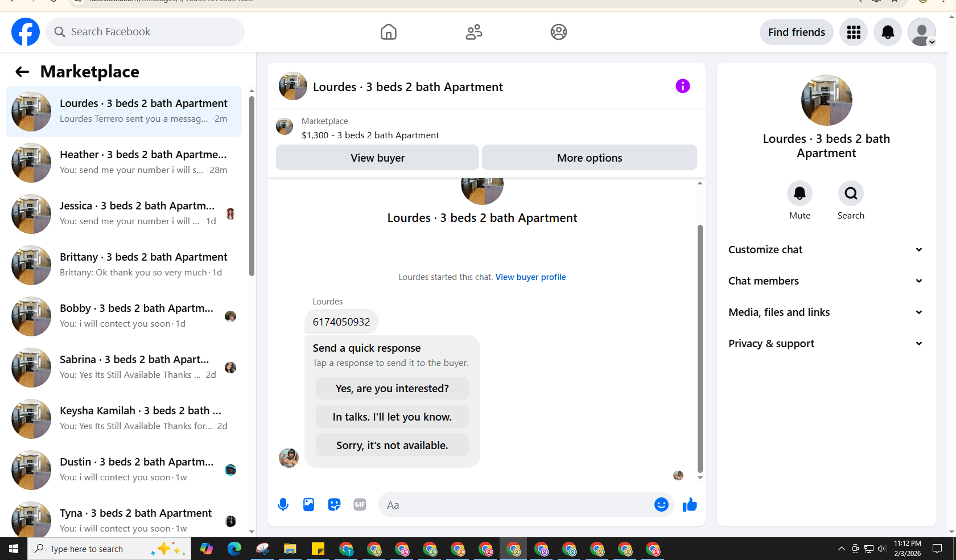Open the emoji picker in message box
Viewport: 956px width, 560px height.
(x=661, y=505)
